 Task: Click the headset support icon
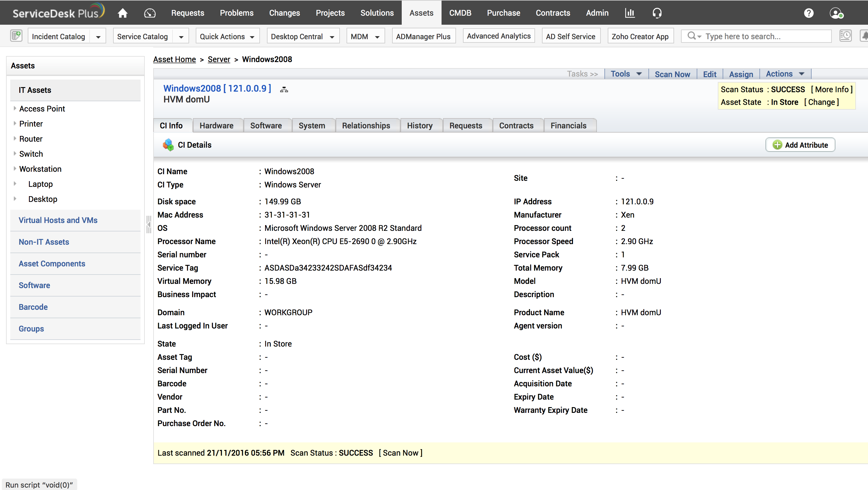coord(657,13)
